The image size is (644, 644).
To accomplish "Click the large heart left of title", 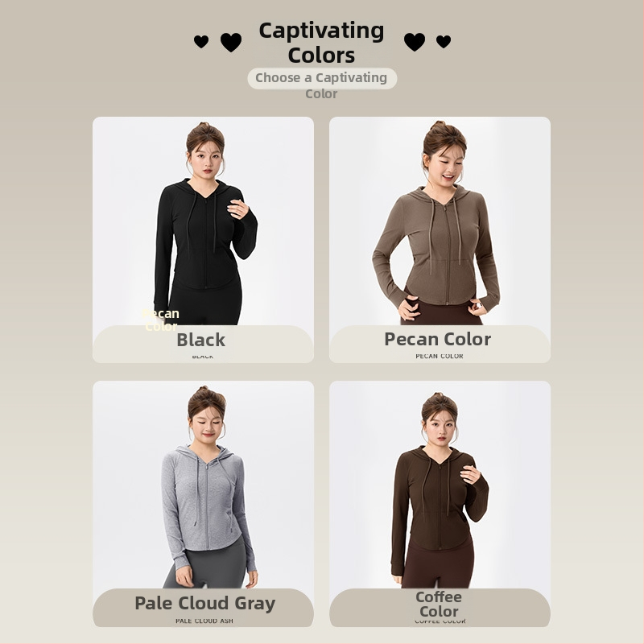I will click(231, 43).
